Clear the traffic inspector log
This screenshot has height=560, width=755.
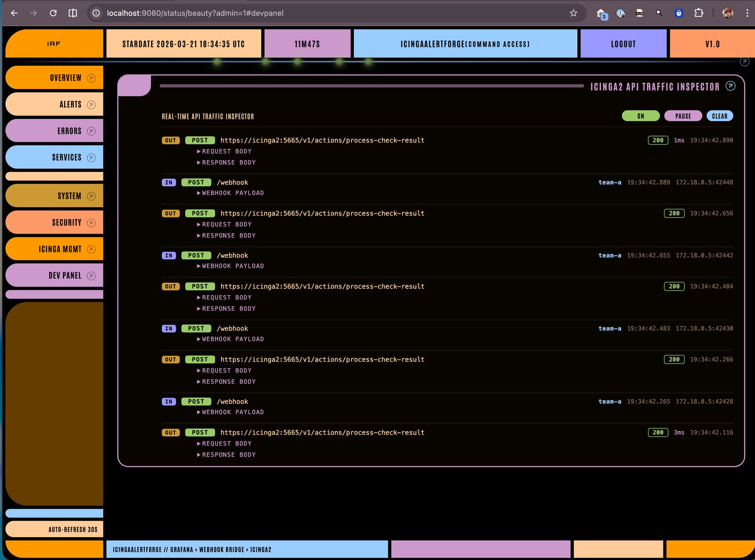pos(719,116)
